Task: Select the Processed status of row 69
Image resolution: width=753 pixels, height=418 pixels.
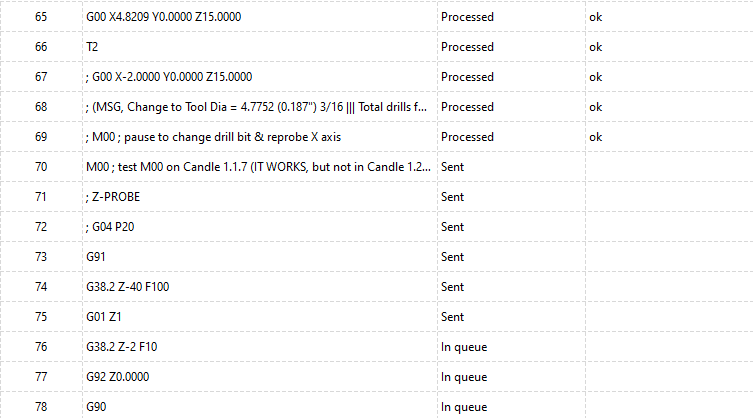Action: (467, 137)
